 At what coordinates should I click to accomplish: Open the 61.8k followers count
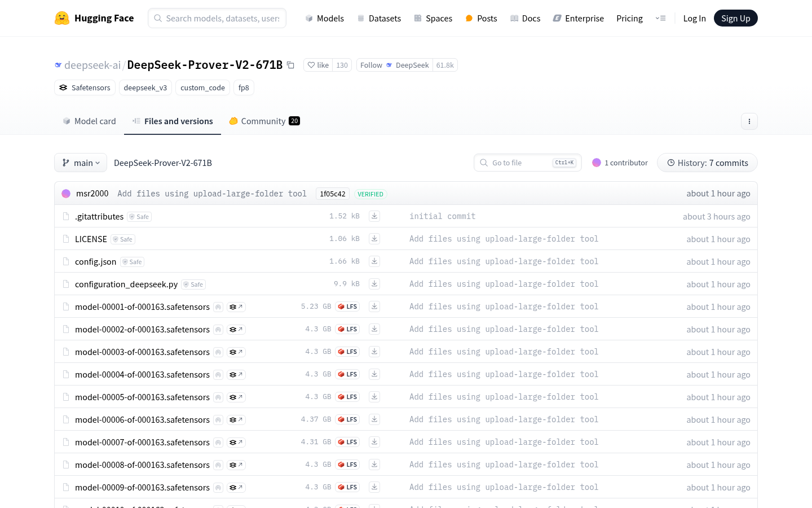[x=445, y=65]
